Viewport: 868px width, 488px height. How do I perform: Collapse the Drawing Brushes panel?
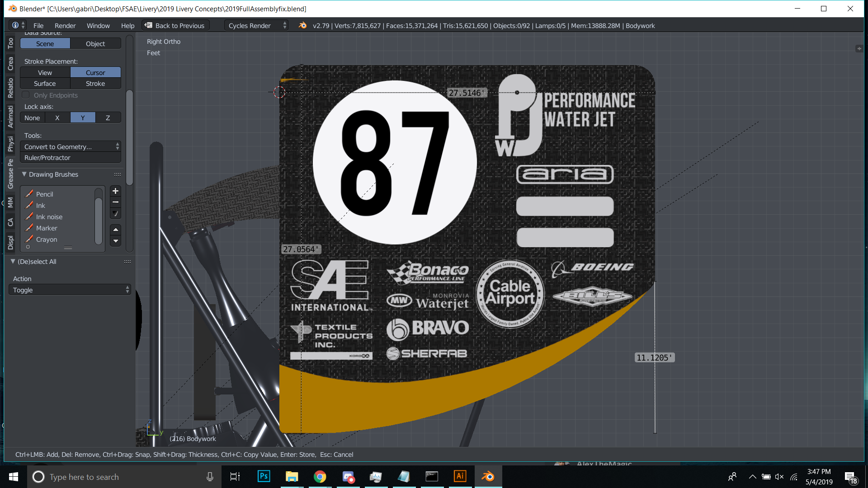[x=24, y=174]
